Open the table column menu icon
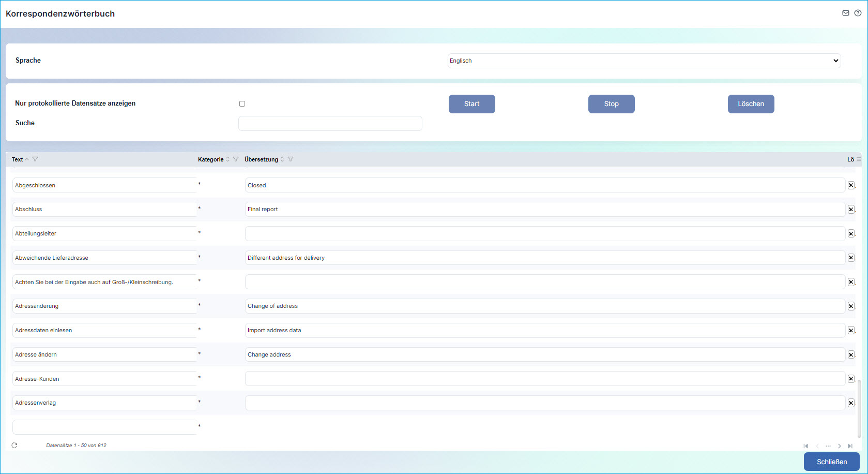Image resolution: width=868 pixels, height=474 pixels. click(859, 159)
